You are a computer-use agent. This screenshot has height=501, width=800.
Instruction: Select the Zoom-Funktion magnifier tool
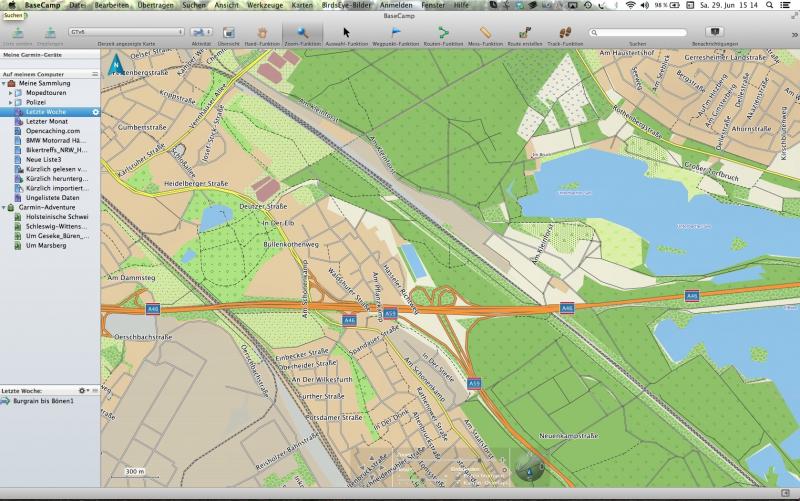[302, 33]
